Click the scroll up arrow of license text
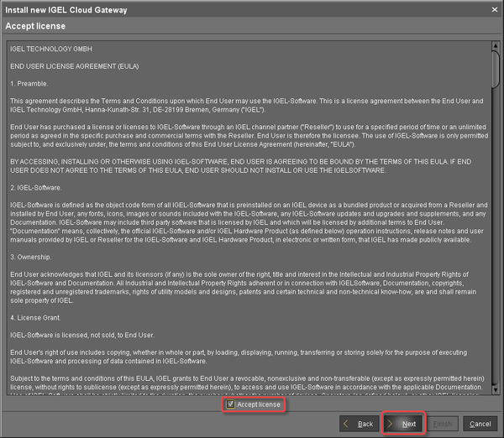504x438 pixels. tap(496, 44)
